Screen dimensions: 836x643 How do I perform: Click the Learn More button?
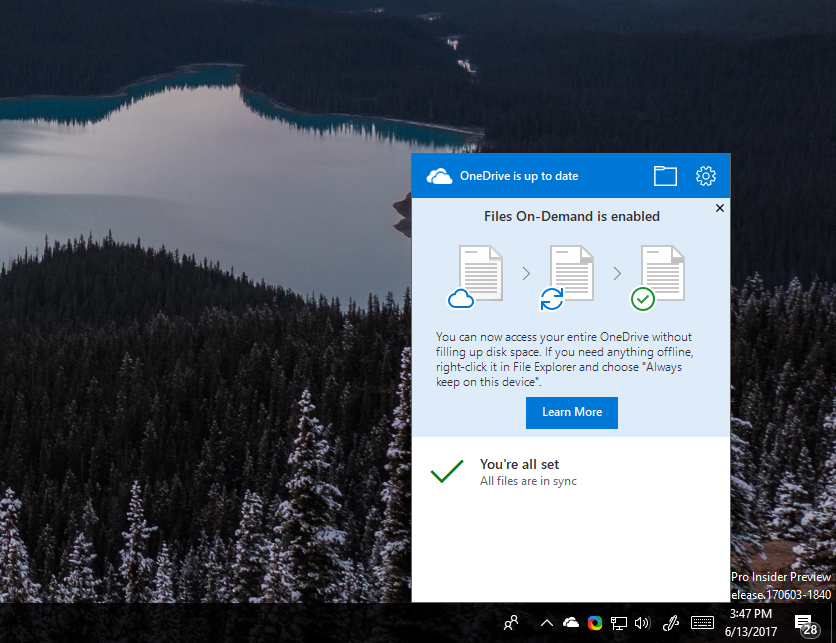point(572,413)
